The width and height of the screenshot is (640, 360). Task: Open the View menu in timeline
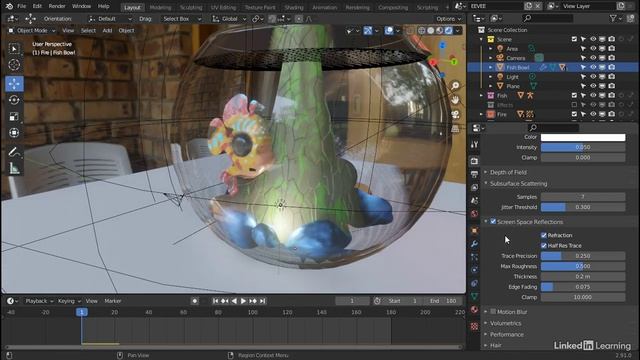coord(91,301)
